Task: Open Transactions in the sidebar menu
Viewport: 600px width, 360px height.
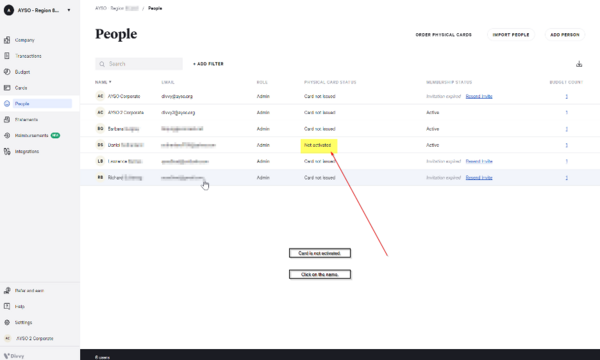Action: (28, 56)
